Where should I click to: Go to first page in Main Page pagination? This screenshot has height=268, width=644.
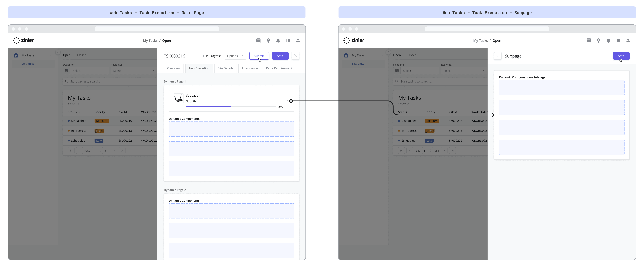(71, 151)
